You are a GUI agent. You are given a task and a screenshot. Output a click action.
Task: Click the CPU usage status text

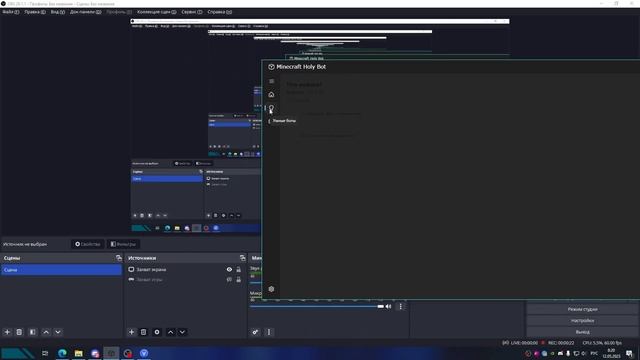[602, 343]
